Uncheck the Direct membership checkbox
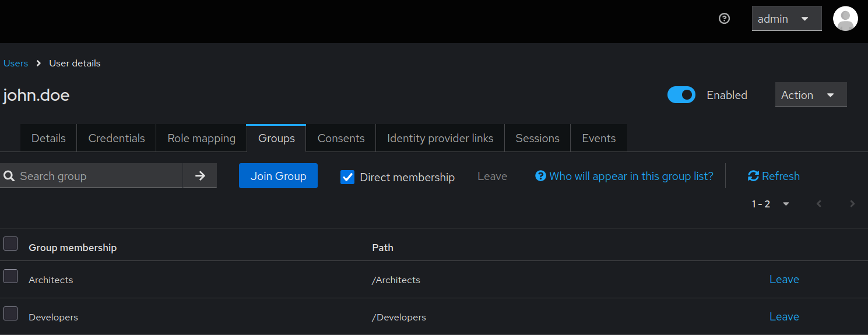 pos(347,177)
